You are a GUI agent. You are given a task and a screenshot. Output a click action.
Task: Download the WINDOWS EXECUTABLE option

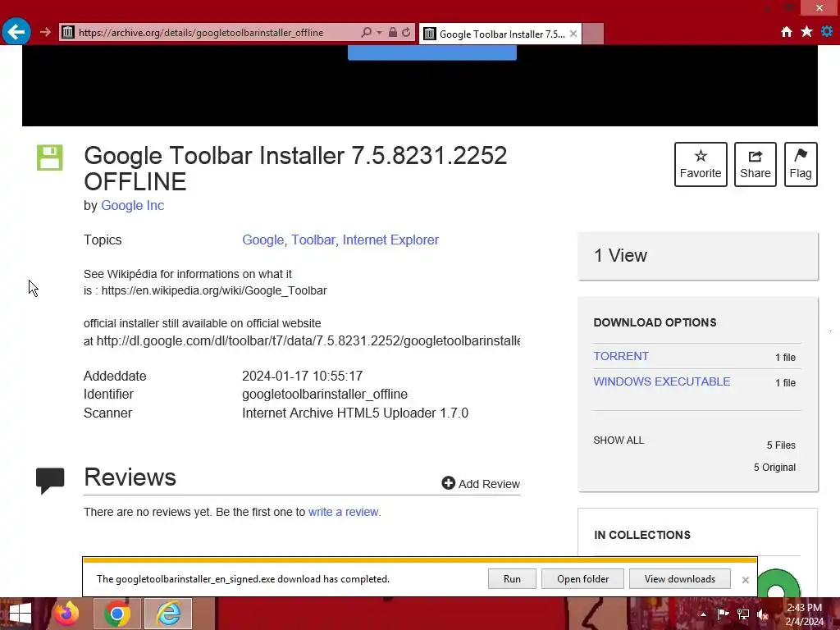click(x=662, y=381)
